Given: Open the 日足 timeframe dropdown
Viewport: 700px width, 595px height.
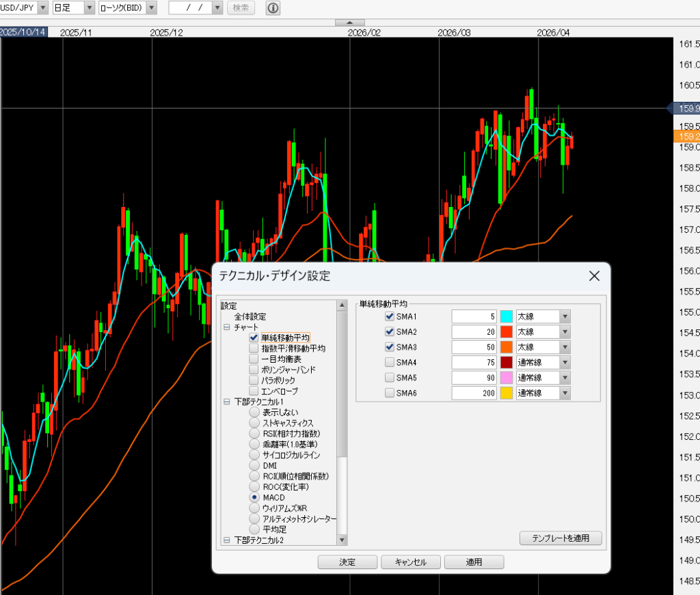Looking at the screenshot, I should click(x=90, y=8).
